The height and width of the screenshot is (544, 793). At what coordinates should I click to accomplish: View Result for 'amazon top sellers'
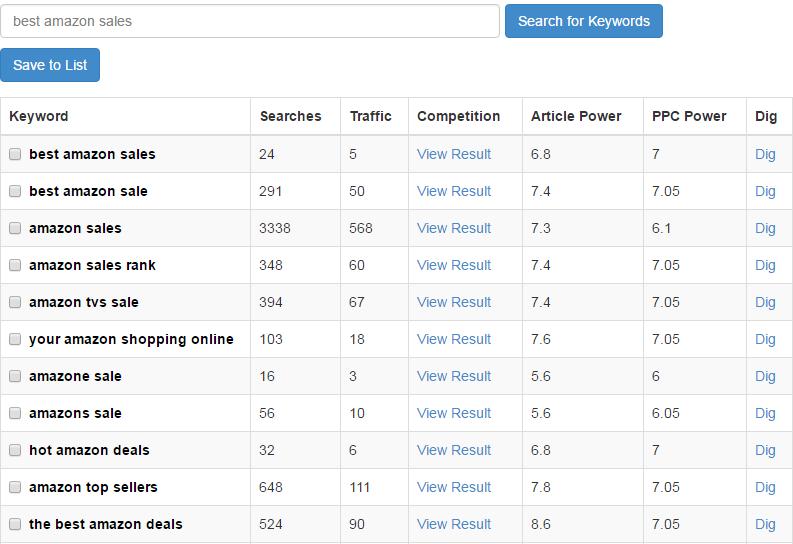click(454, 487)
